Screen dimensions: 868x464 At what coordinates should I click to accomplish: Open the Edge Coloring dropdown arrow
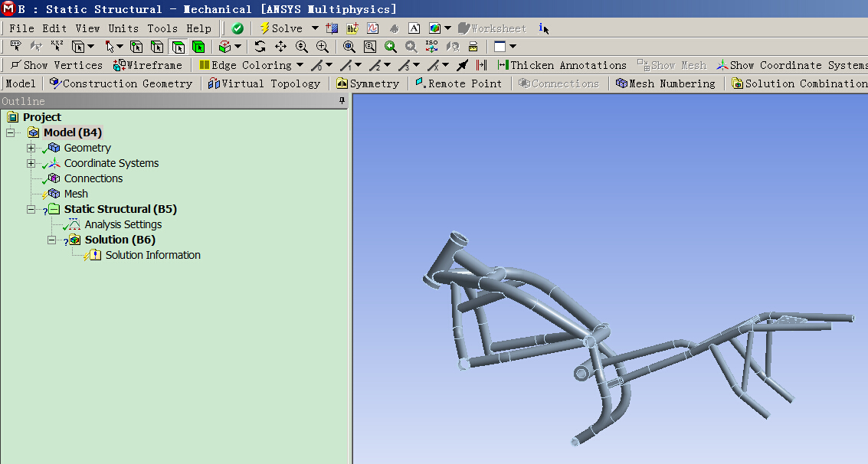click(x=300, y=65)
